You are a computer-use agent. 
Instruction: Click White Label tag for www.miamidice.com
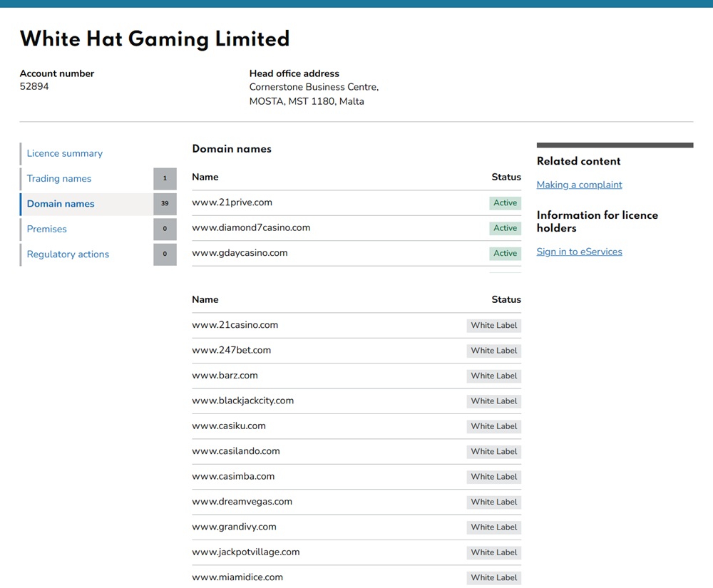click(x=494, y=577)
